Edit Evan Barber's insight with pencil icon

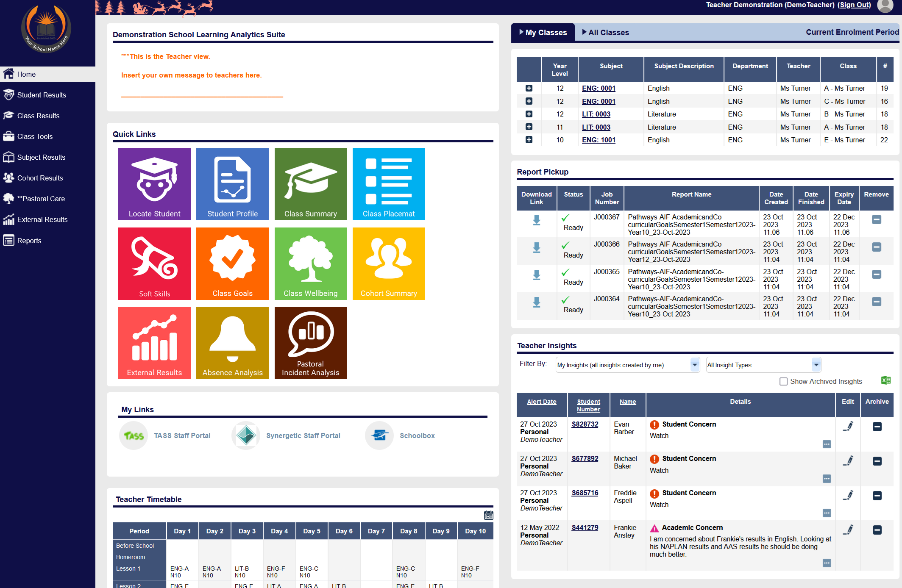tap(848, 427)
